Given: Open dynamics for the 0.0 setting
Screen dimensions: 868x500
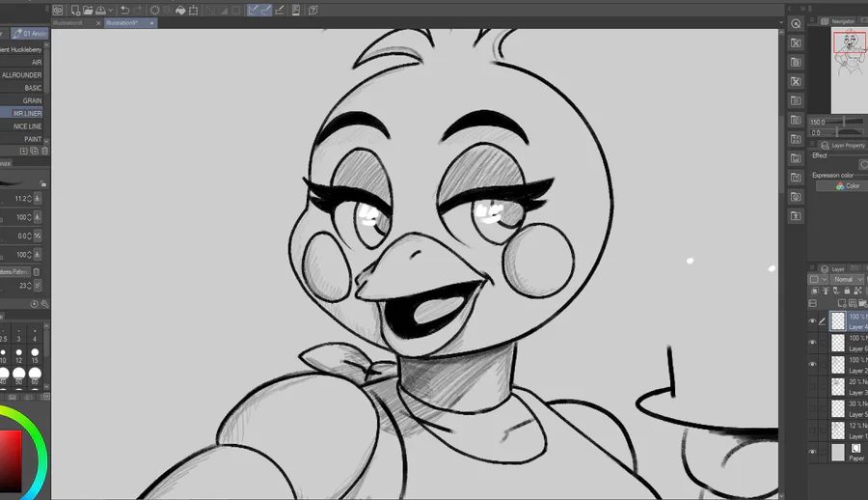Looking at the screenshot, I should click(38, 236).
